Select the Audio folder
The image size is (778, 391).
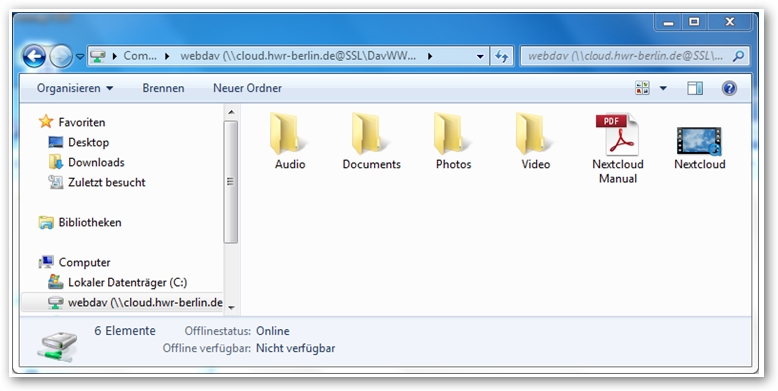tap(290, 142)
